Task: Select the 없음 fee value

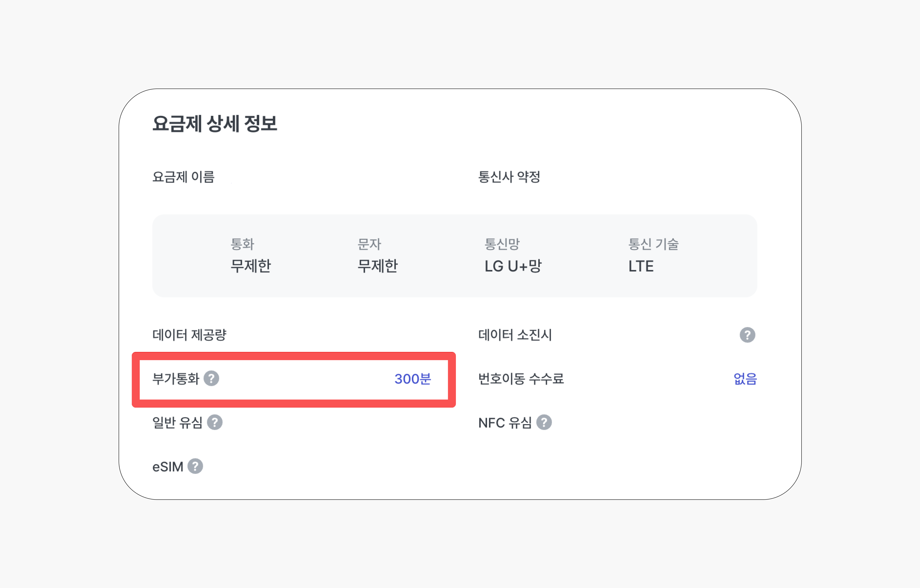Action: [745, 379]
